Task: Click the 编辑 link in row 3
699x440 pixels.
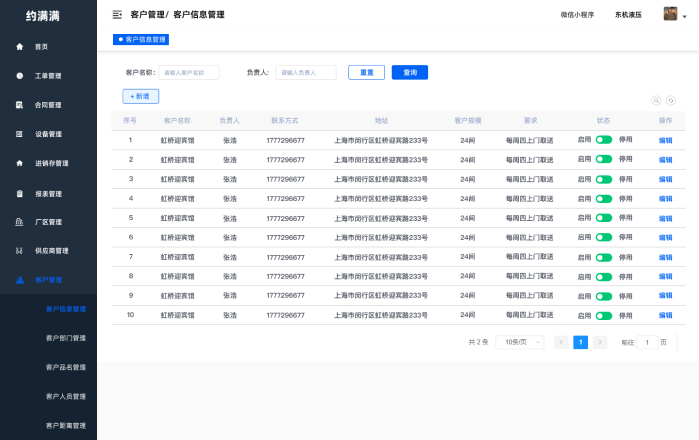Action: (x=665, y=179)
